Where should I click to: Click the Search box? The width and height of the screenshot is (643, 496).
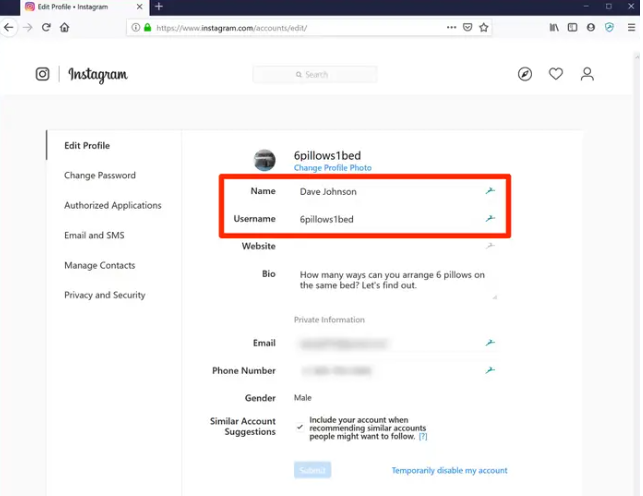click(315, 75)
